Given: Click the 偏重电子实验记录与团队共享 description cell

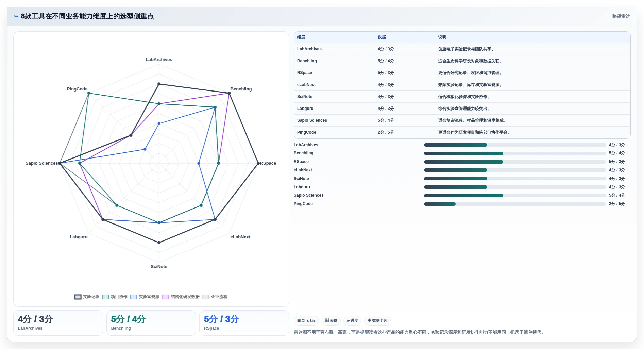Looking at the screenshot, I should 466,49.
